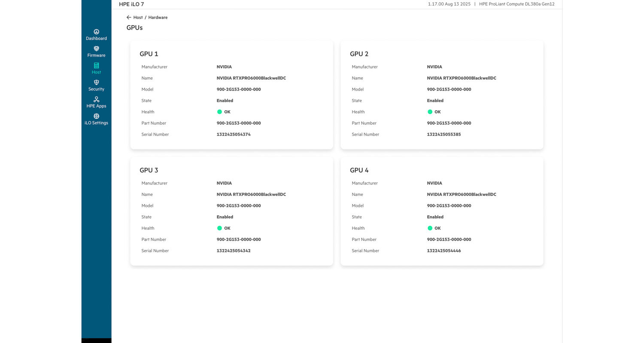Select the Firmware icon in sidebar
This screenshot has width=644, height=343.
tap(96, 48)
